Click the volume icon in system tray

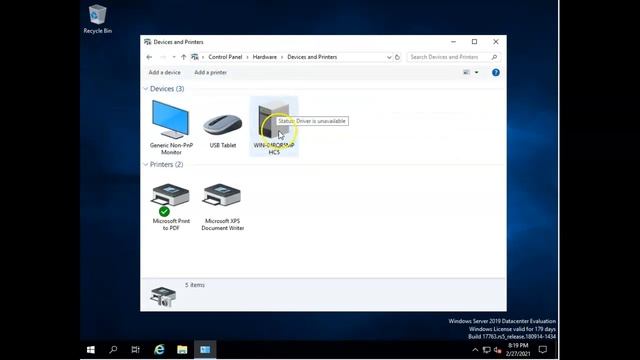pos(498,350)
